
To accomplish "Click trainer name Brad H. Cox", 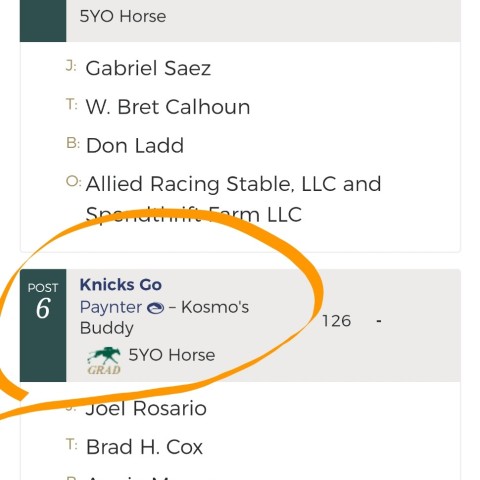I will [x=144, y=447].
